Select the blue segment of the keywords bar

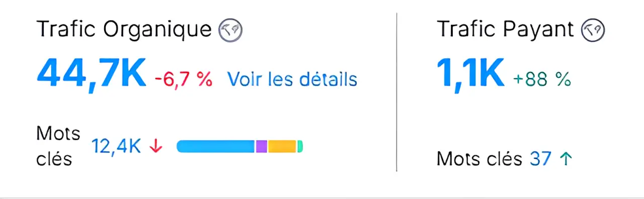(216, 147)
